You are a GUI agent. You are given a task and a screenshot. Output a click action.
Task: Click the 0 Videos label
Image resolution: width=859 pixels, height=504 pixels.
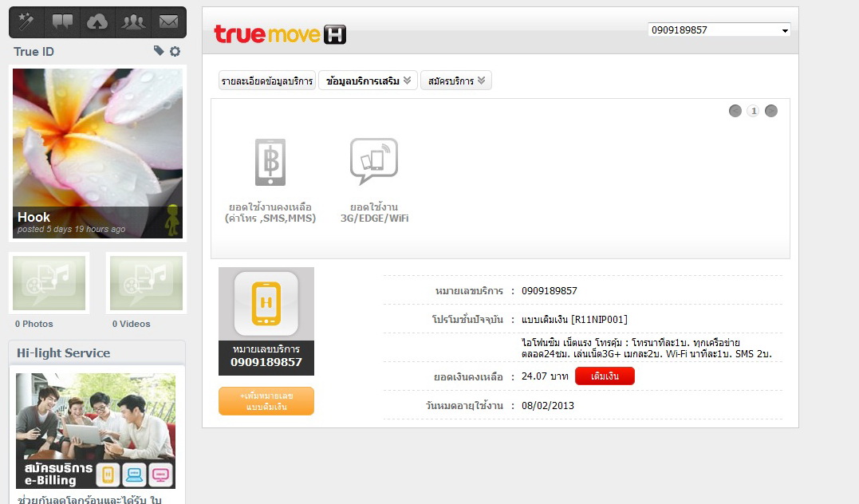point(131,324)
